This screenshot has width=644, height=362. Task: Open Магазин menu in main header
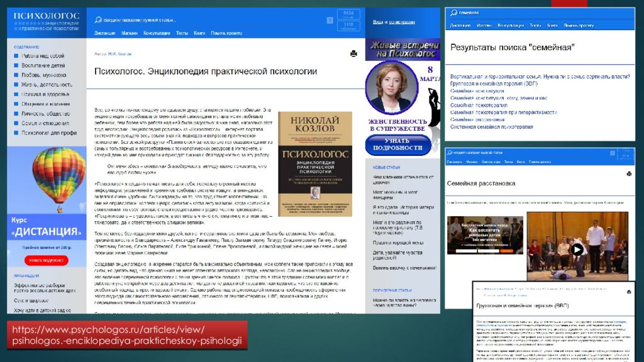[130, 33]
